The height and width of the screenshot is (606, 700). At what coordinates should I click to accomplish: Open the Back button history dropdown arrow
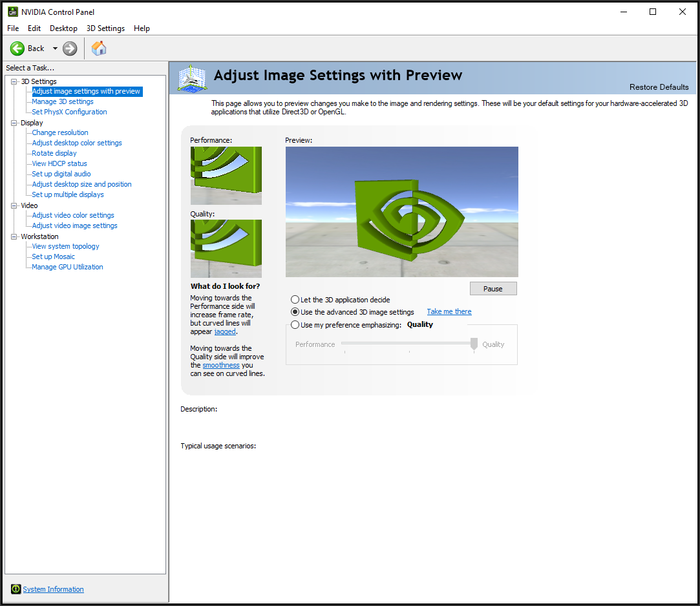tap(55, 48)
